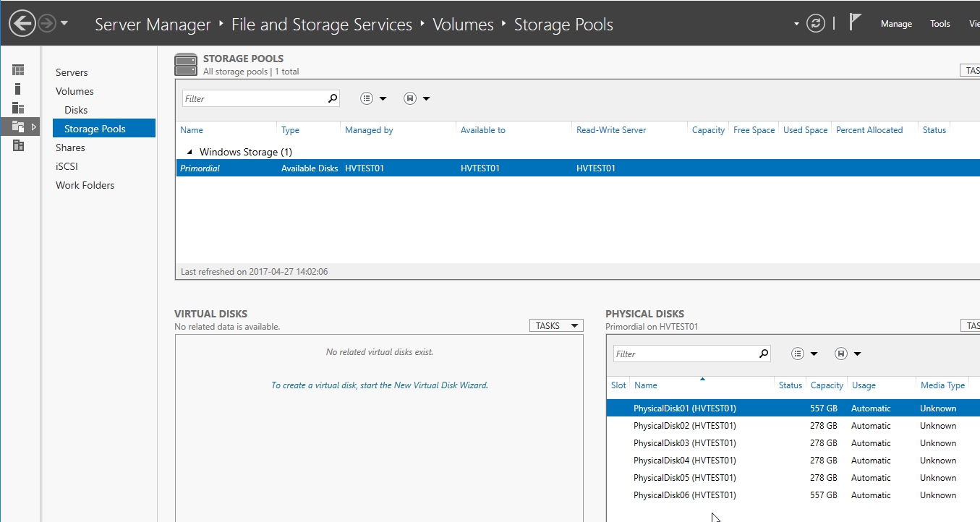The image size is (980, 522).
Task: Click the search magnifier in storage pools filter
Action: click(x=332, y=98)
